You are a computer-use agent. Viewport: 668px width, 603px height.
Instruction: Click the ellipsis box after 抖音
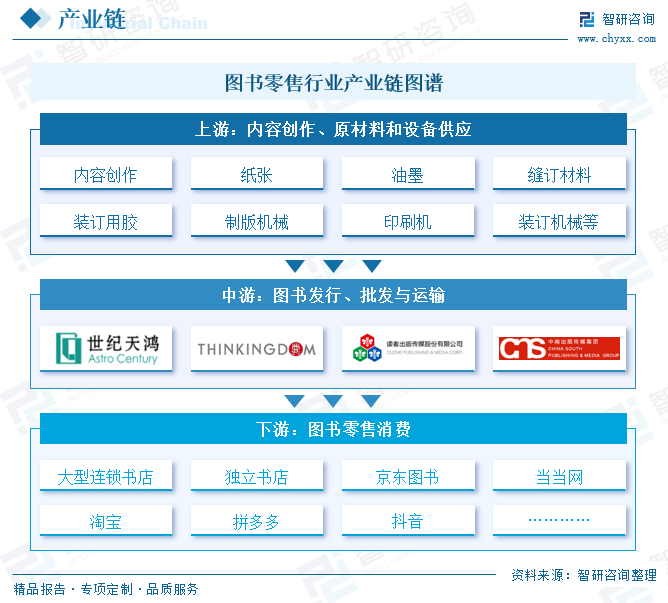click(x=559, y=520)
